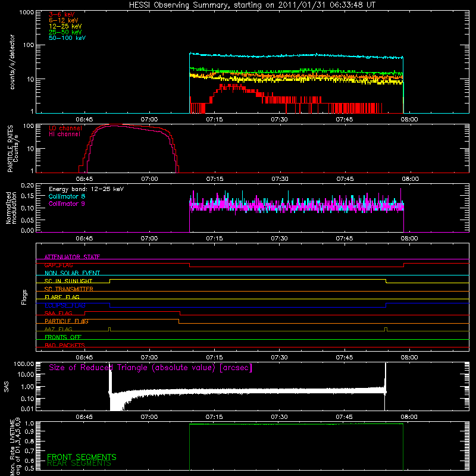The width and height of the screenshot is (476, 476).
Task: Click the Energy band: 12-25 keV label
Action: (x=86, y=189)
